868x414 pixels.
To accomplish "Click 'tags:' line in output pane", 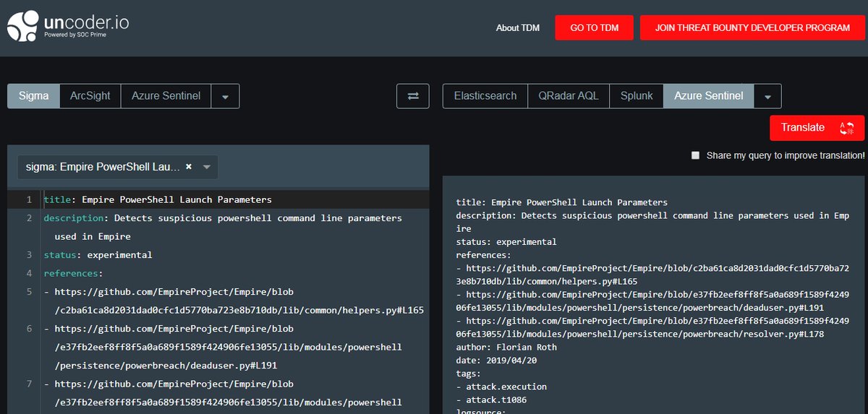I will [x=468, y=374].
